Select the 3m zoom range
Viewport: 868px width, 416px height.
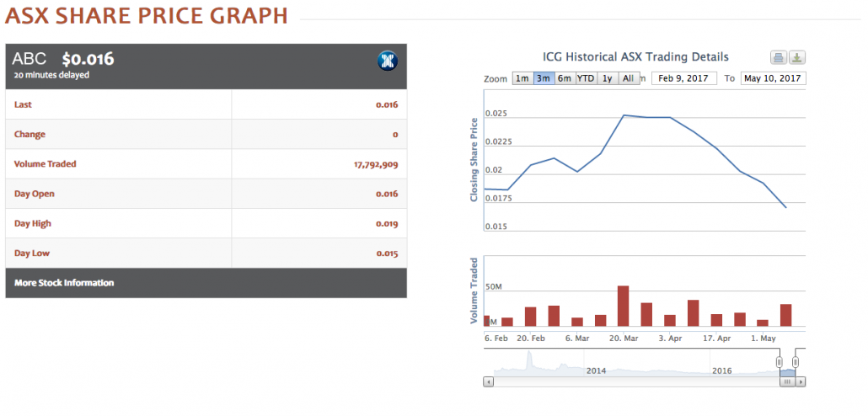(x=543, y=78)
